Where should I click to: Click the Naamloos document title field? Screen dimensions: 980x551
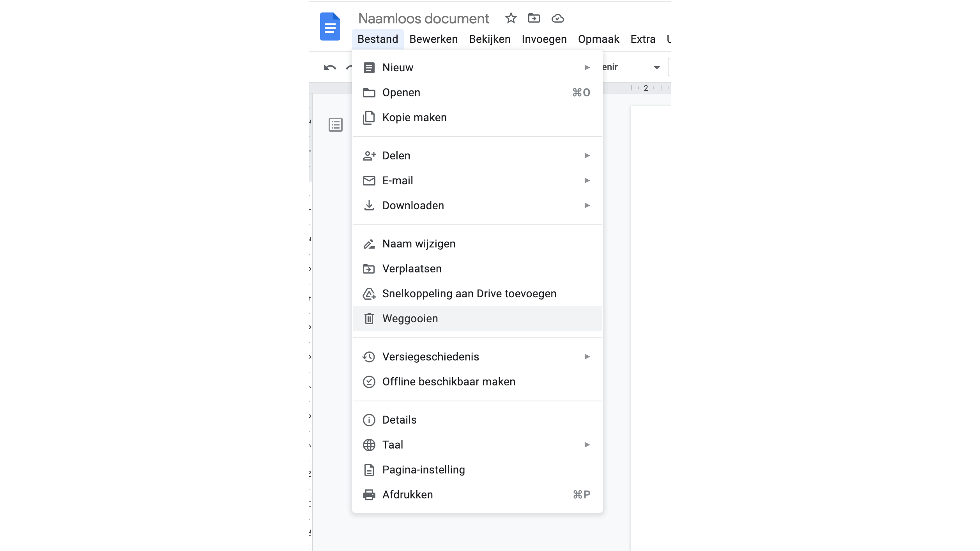coord(424,19)
